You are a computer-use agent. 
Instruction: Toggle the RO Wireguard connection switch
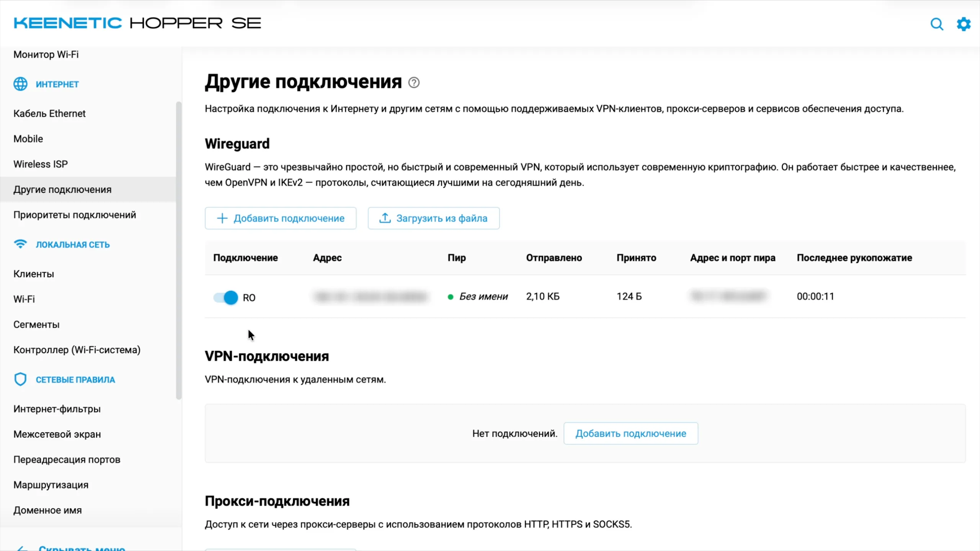225,297
